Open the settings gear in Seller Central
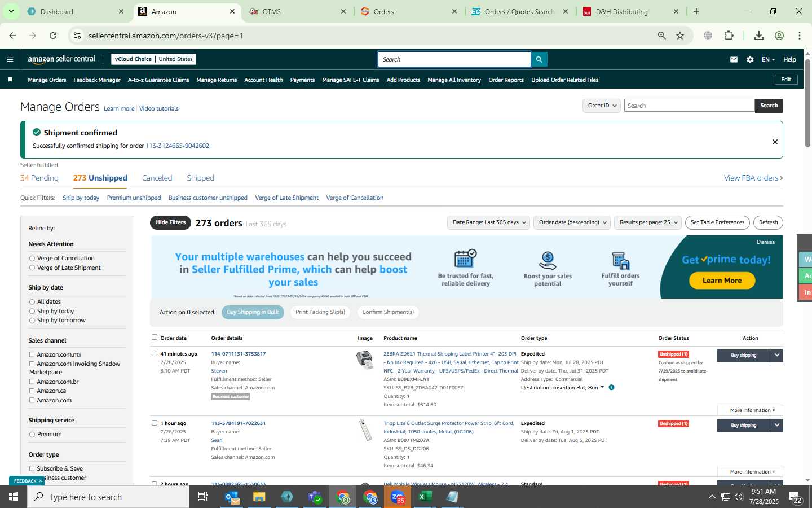Image resolution: width=812 pixels, height=508 pixels. (x=750, y=59)
